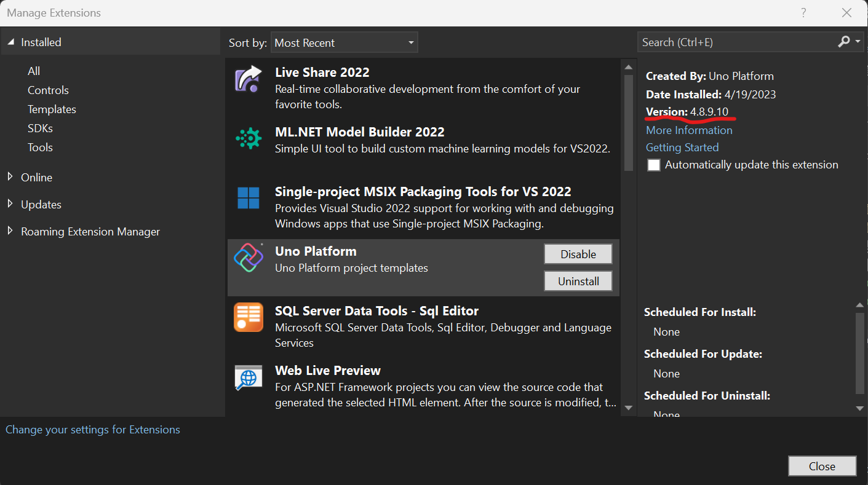Click the Single-project MSIX Packaging Tools icon
This screenshot has height=485, width=868.
coord(249,199)
